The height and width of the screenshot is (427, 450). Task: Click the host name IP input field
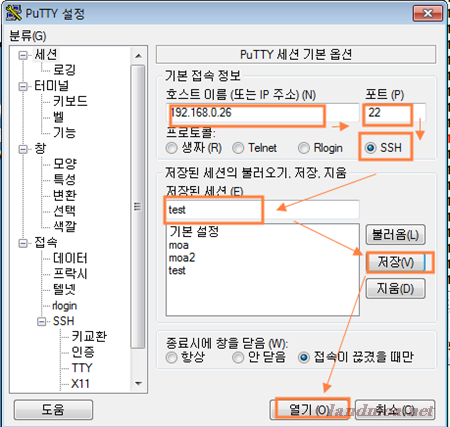click(262, 113)
